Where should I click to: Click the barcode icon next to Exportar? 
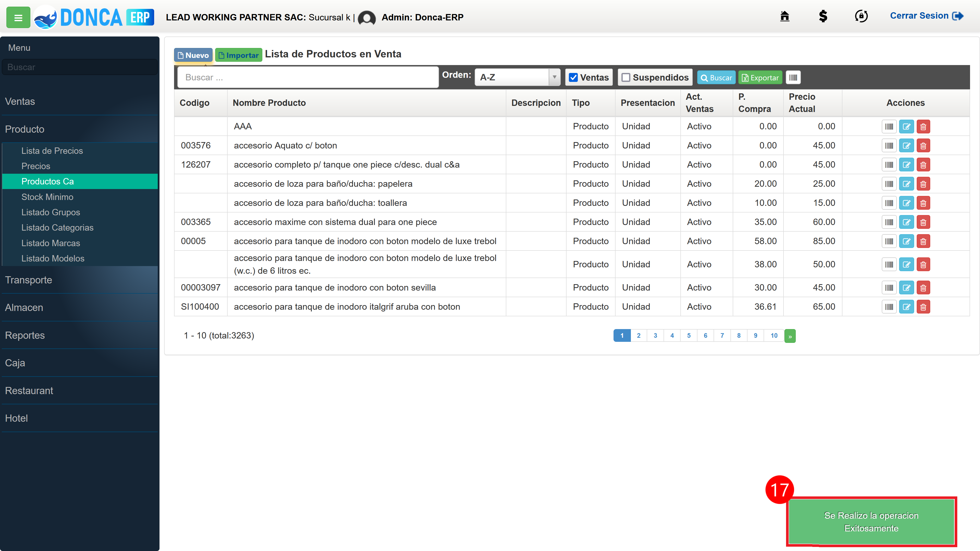(x=793, y=78)
